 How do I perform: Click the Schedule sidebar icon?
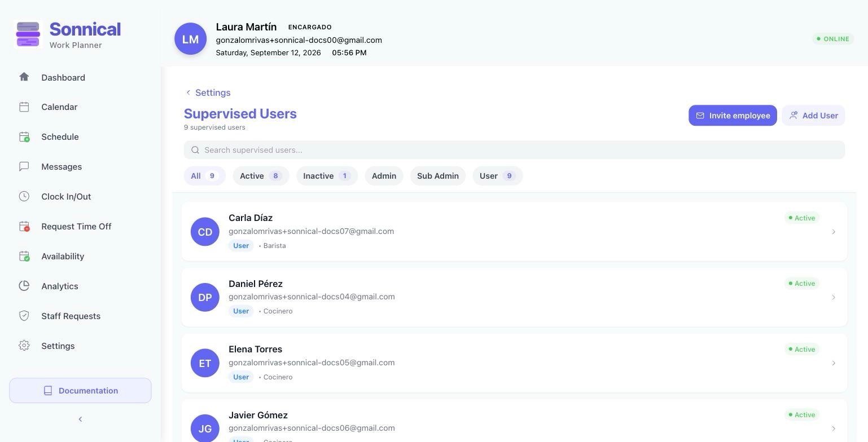coord(24,136)
